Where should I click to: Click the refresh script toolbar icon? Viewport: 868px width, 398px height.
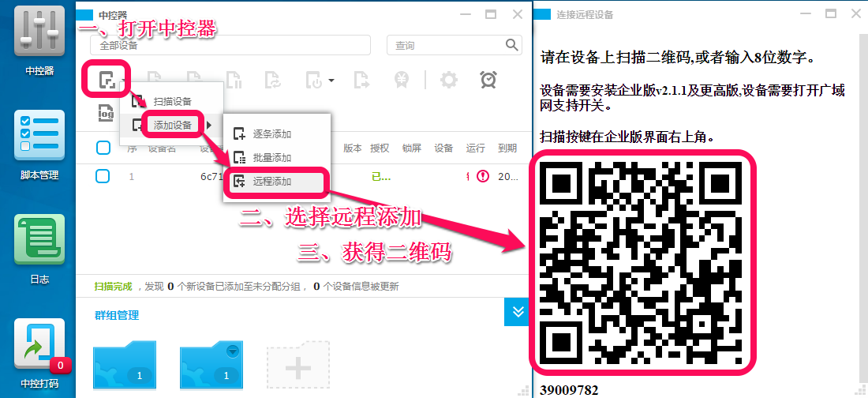271,81
